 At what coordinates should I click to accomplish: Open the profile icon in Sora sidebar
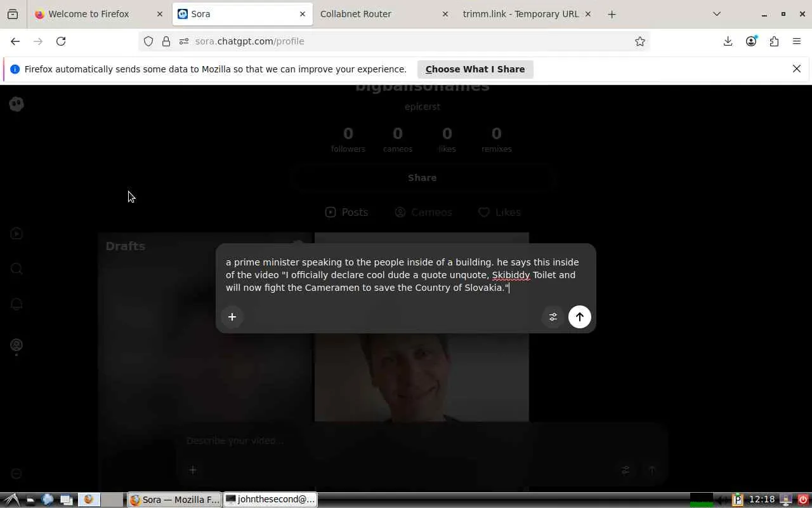[16, 345]
